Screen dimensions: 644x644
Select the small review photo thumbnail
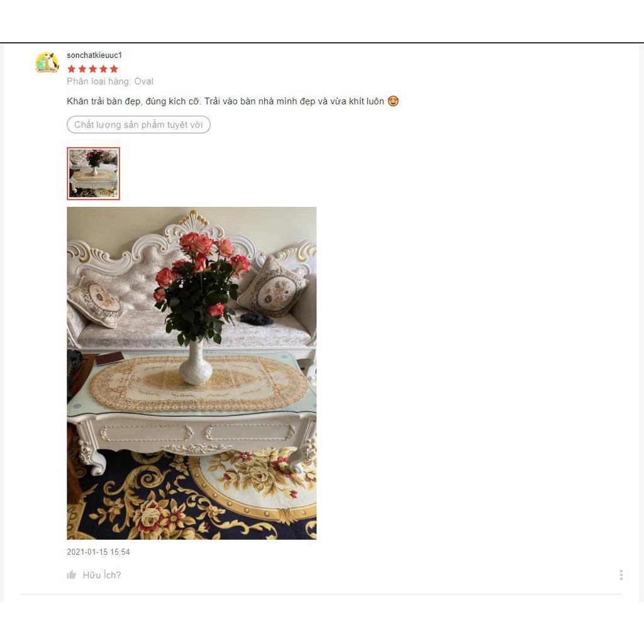pos(93,174)
